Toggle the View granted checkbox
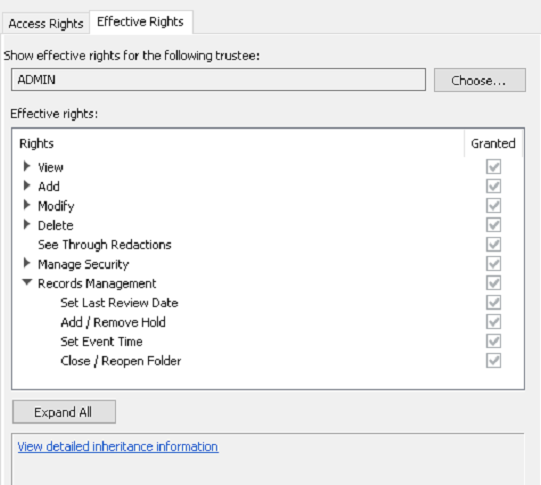The image size is (541, 485). [x=493, y=167]
